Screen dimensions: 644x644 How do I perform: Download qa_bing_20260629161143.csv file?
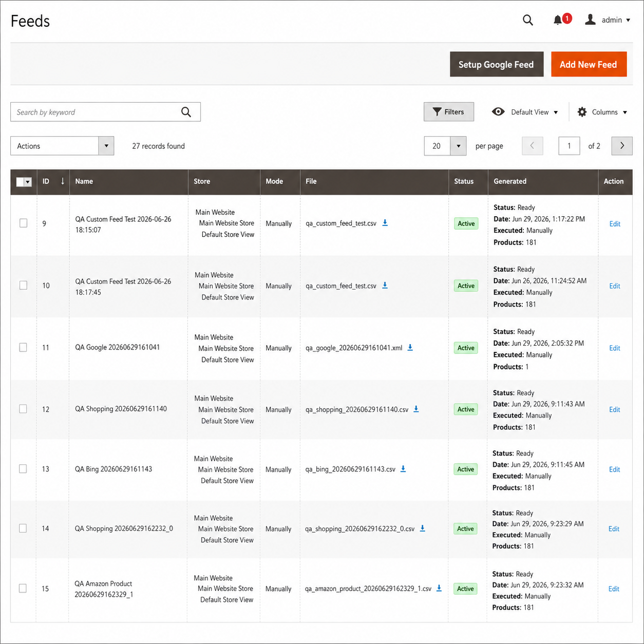coord(403,469)
